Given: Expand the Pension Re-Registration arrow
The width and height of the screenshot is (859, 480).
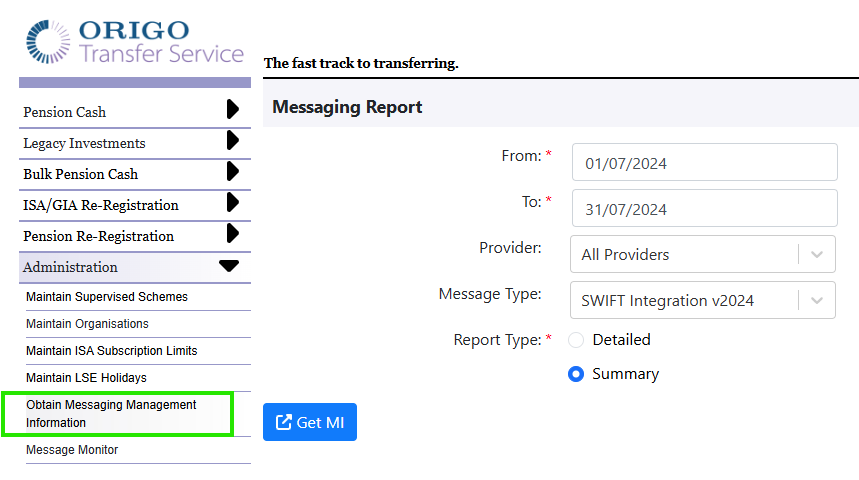Looking at the screenshot, I should pyautogui.click(x=233, y=233).
